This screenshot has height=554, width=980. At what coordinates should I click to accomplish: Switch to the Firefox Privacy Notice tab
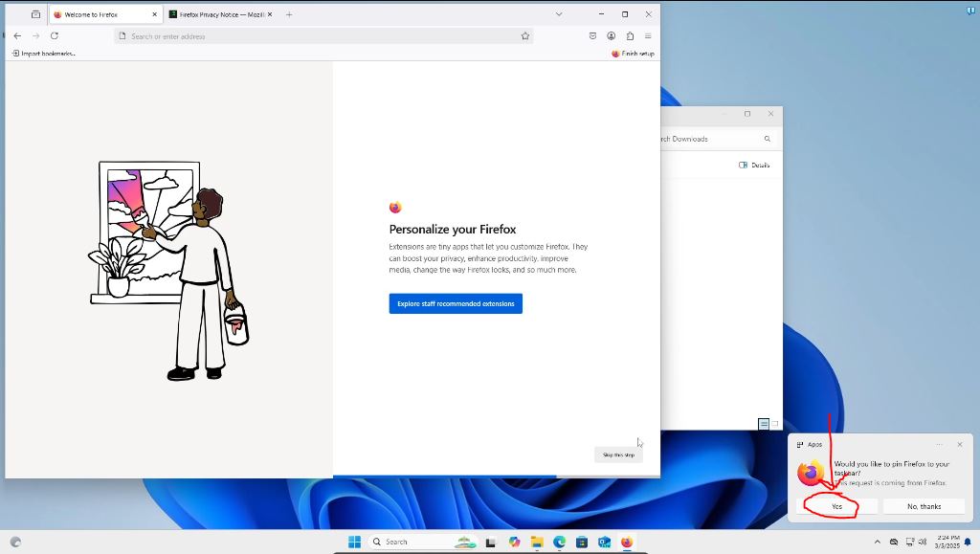(x=220, y=14)
